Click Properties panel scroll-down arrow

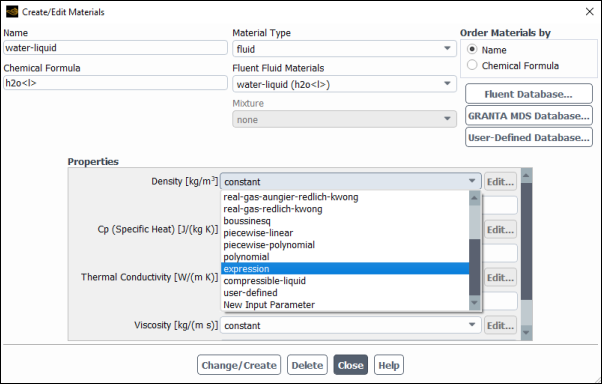click(x=526, y=333)
